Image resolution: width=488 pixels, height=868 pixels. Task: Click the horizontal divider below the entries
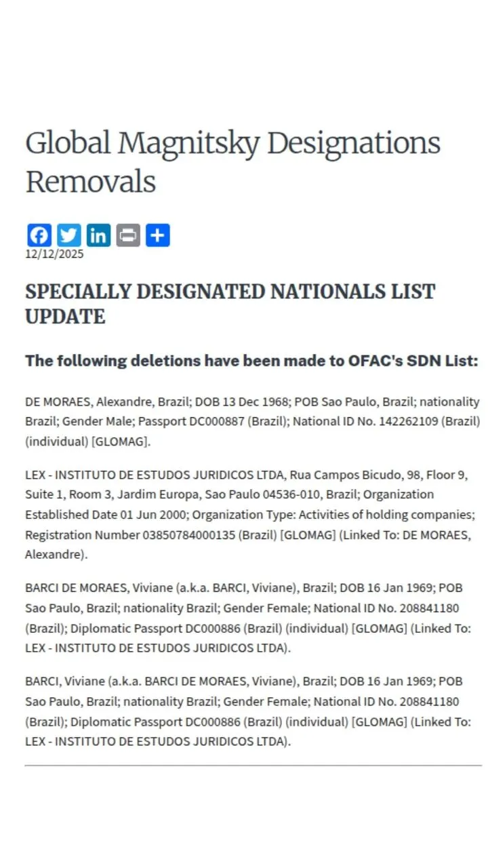pyautogui.click(x=253, y=766)
